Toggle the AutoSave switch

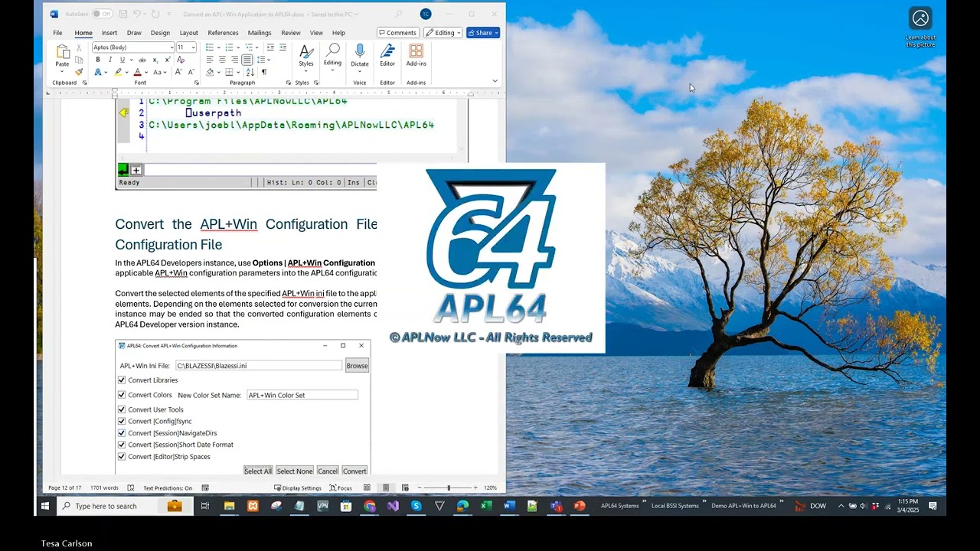point(101,14)
